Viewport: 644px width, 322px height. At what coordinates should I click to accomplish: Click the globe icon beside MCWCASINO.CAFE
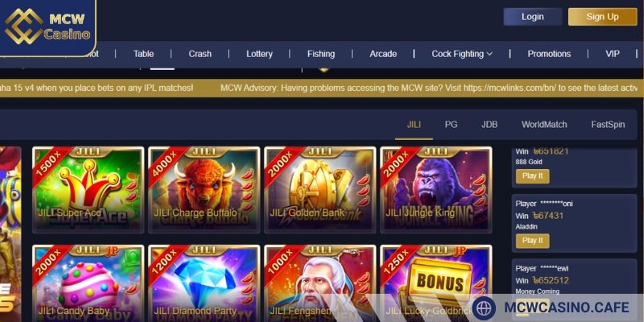tap(484, 308)
